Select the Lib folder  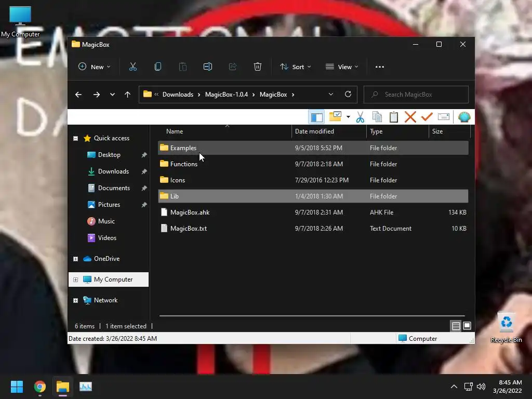313,196
